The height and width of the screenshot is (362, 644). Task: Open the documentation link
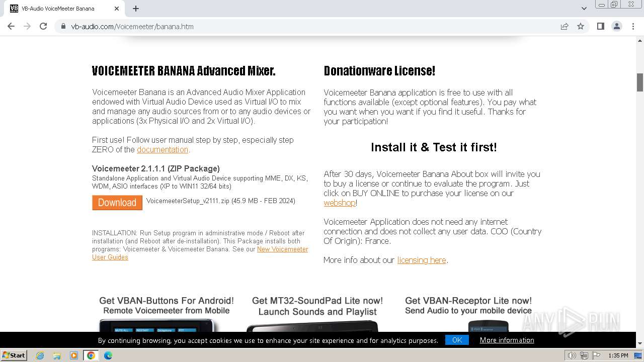click(x=163, y=149)
